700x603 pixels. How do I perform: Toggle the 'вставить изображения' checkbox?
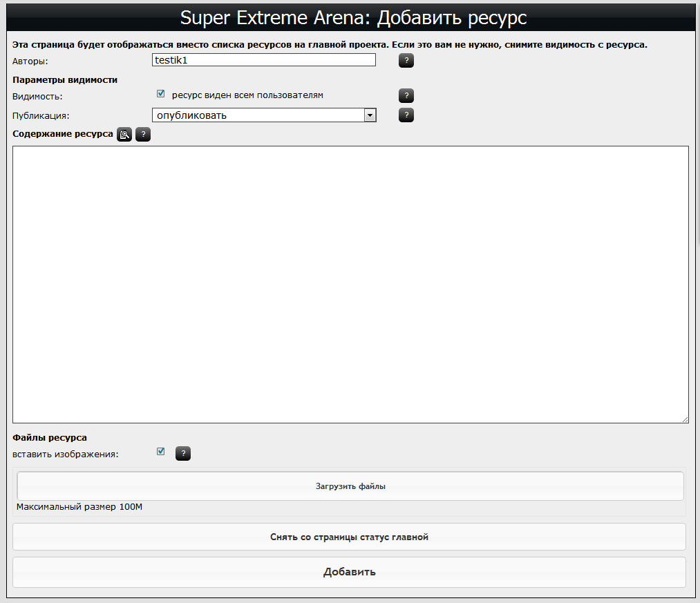(161, 452)
